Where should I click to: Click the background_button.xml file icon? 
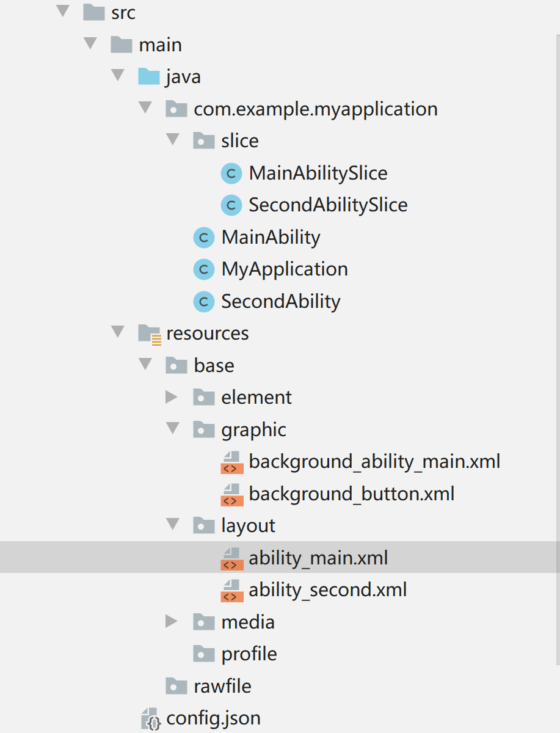click(x=231, y=494)
